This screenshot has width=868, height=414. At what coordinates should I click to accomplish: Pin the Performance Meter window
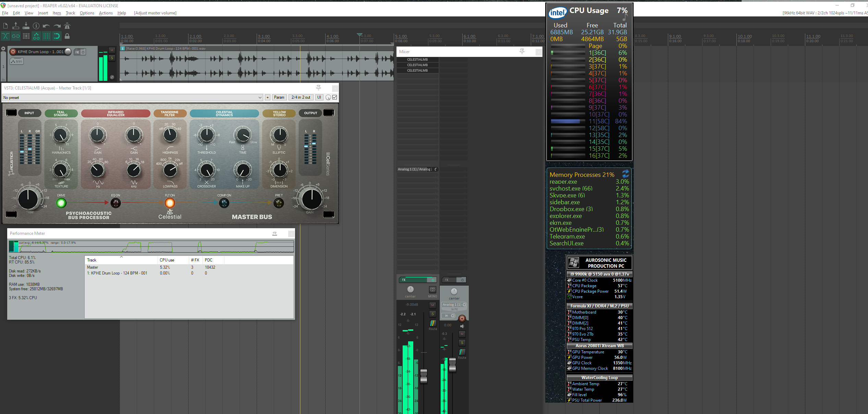pos(274,233)
